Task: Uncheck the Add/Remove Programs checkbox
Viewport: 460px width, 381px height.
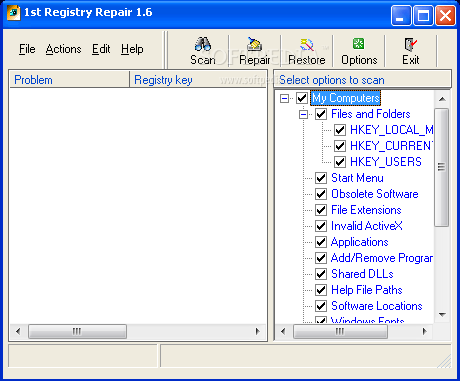Action: coord(321,258)
